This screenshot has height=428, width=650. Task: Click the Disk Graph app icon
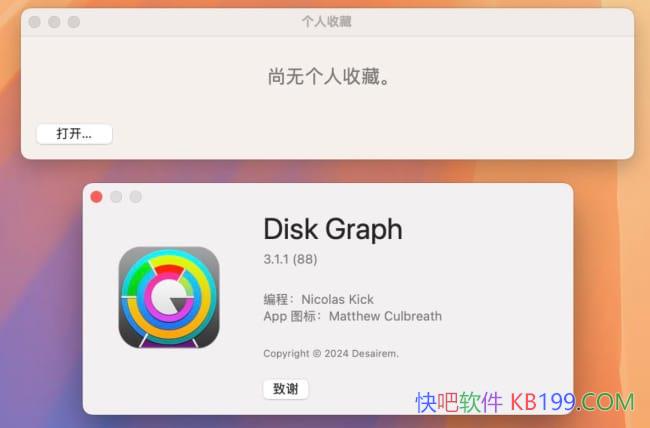[x=169, y=297]
